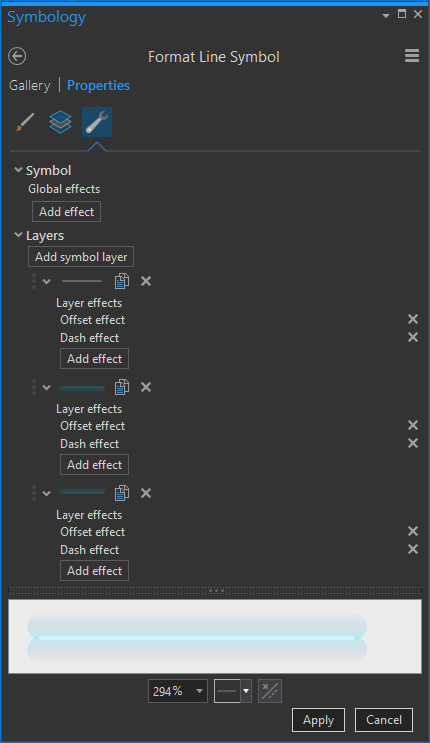Remove second layer's Dash effect

(413, 443)
